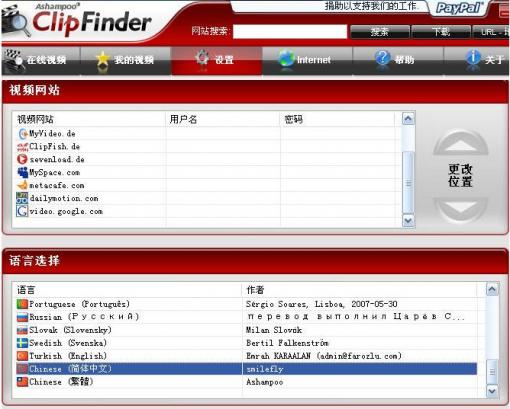The height and width of the screenshot is (409, 510).
Task: Click the gold star icon on 我的视频
Action: [x=103, y=60]
